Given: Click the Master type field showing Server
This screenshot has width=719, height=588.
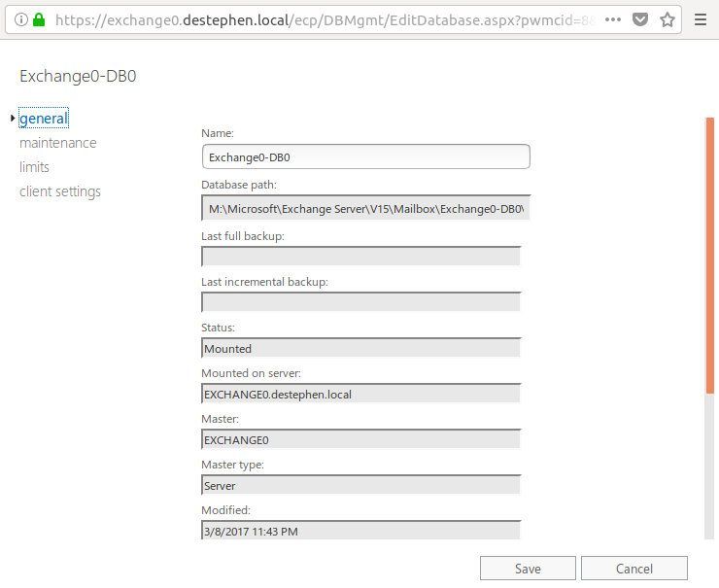Looking at the screenshot, I should pos(360,485).
